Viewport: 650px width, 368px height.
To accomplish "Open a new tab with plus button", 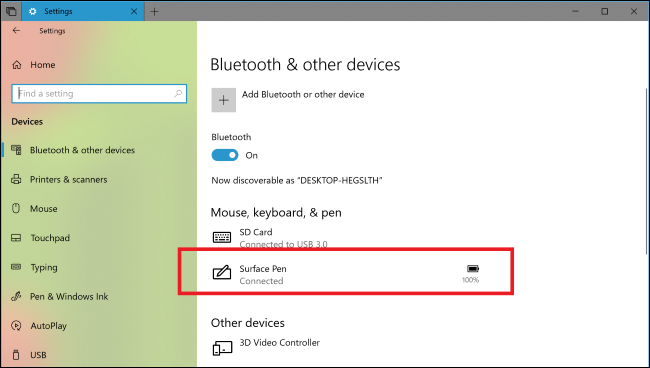I will tap(154, 12).
